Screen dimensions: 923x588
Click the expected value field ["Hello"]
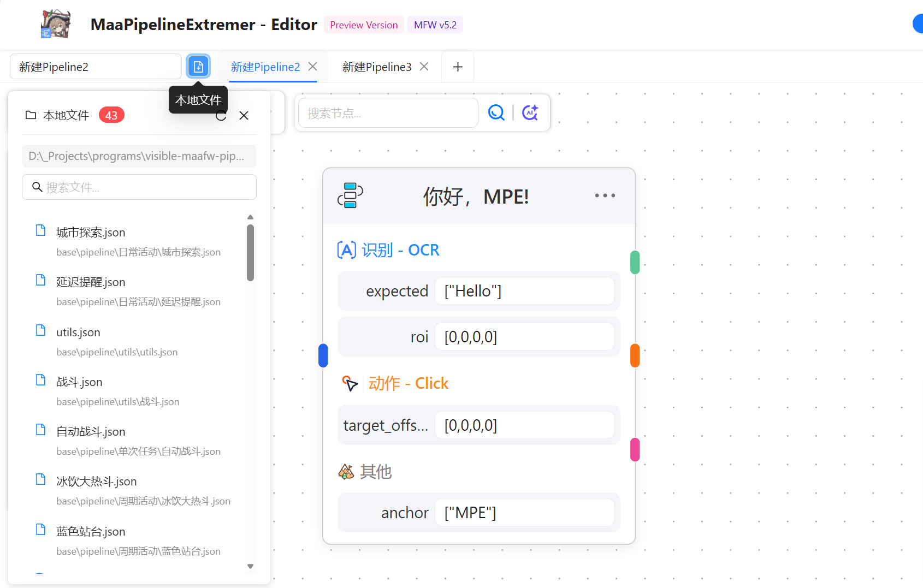point(524,292)
